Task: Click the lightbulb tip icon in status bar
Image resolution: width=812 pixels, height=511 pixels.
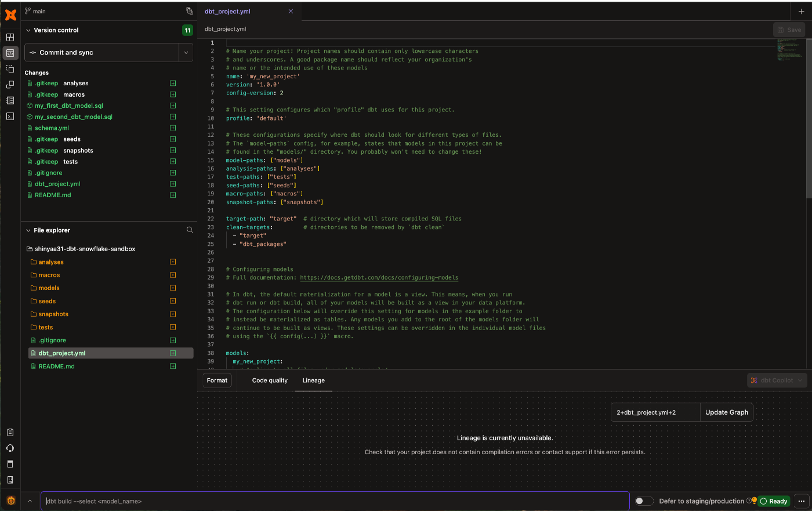Action: coord(754,501)
